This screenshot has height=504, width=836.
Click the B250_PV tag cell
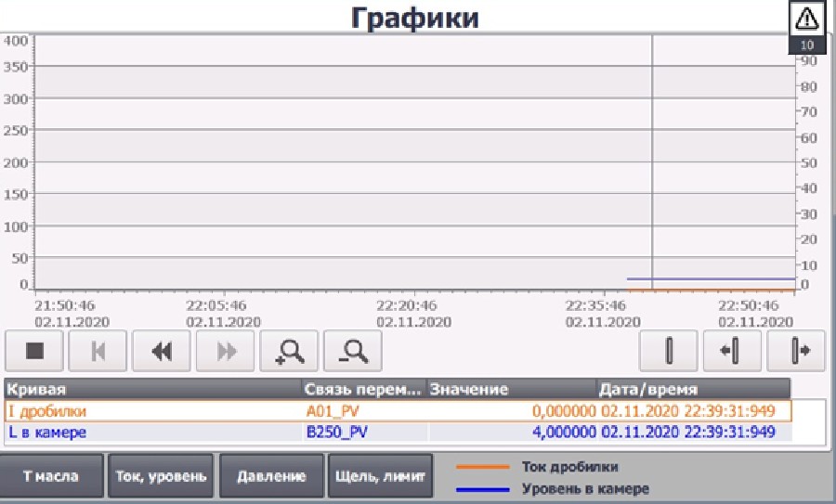click(x=337, y=432)
